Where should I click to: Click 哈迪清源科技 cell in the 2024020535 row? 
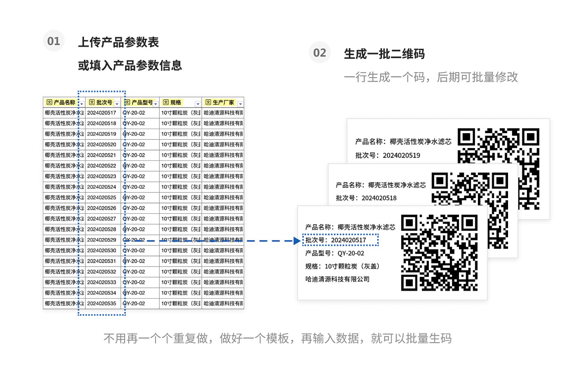click(223, 303)
